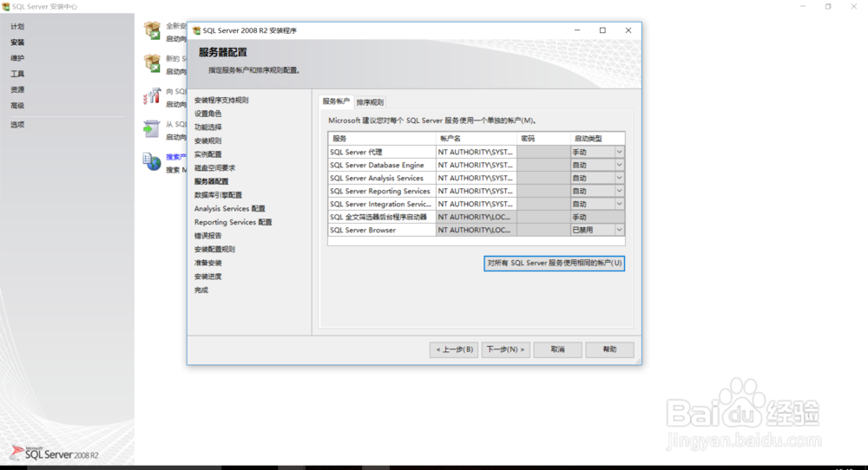Maximize the SQL Server 2008 R2 setup dialog

(x=603, y=30)
